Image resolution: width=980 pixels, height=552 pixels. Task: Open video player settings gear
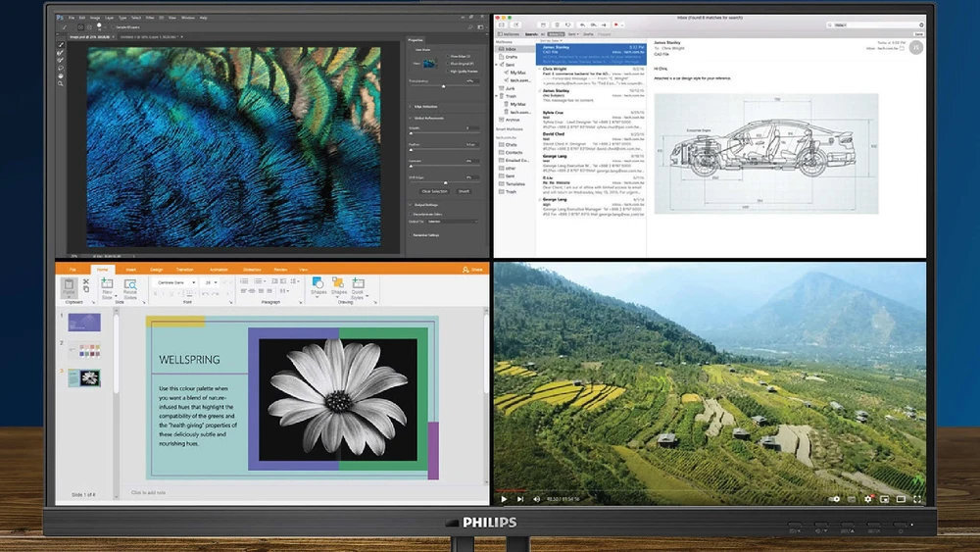tap(867, 498)
